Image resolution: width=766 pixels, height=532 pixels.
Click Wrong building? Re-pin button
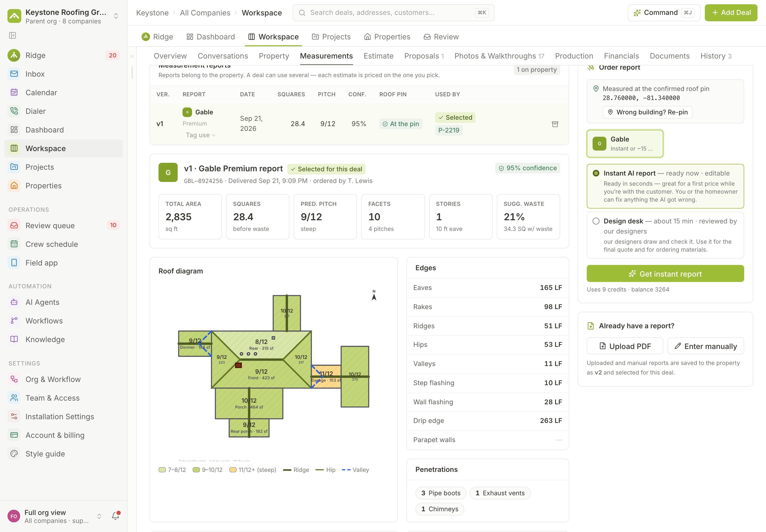coord(647,112)
